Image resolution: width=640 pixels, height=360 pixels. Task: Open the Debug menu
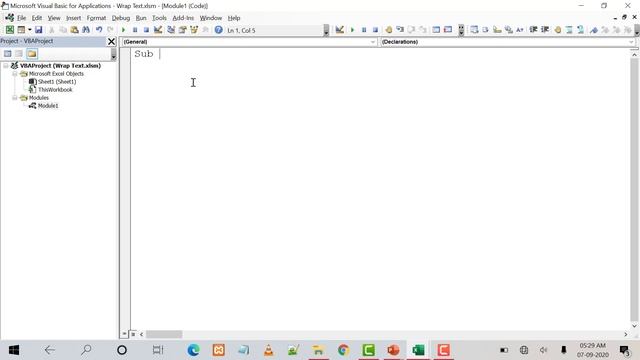[121, 18]
